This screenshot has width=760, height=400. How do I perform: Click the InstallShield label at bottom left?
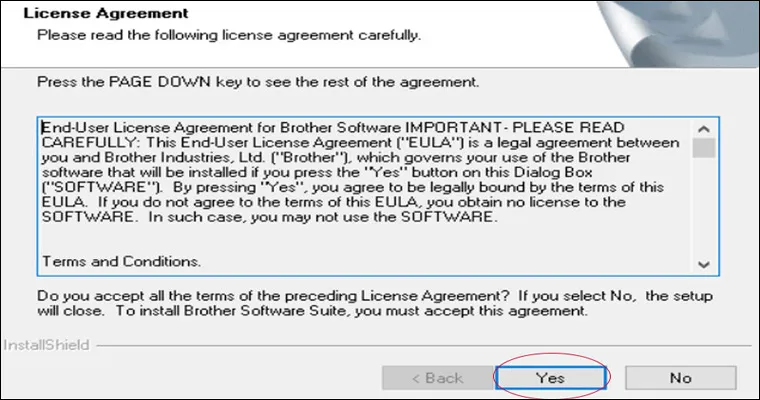(45, 346)
